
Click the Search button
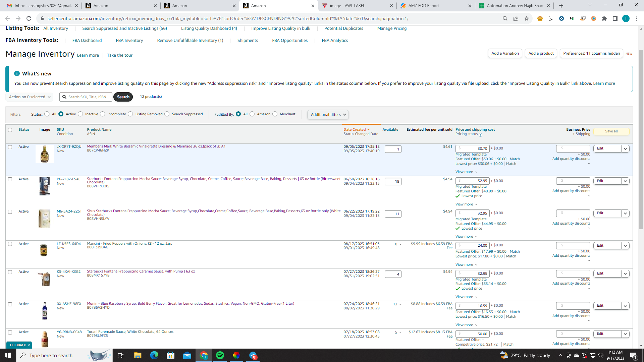tap(123, 97)
